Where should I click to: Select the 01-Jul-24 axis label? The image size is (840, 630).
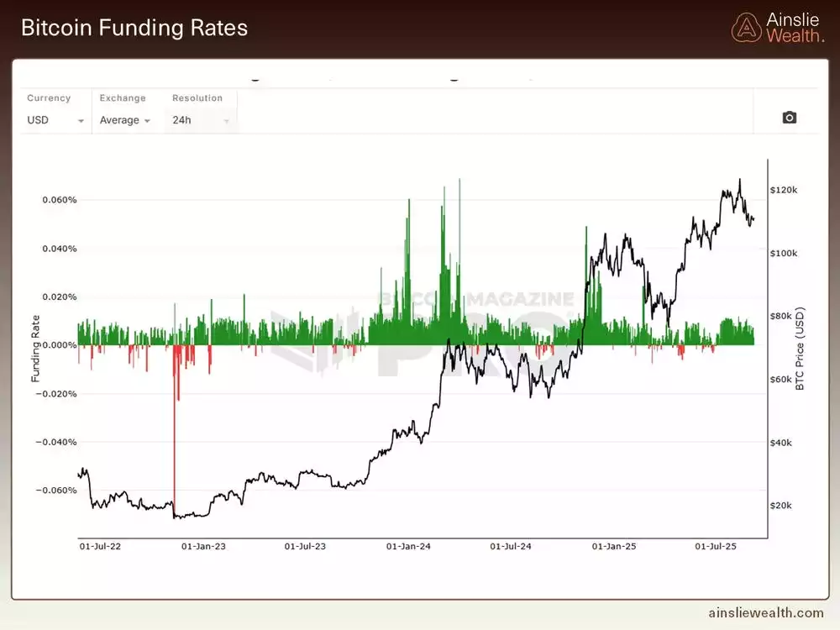click(x=511, y=547)
